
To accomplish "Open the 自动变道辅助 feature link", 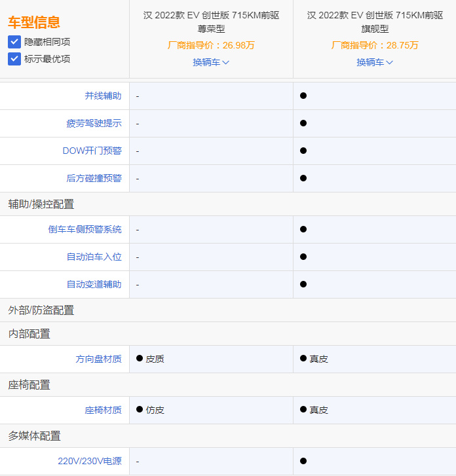I will pyautogui.click(x=94, y=284).
